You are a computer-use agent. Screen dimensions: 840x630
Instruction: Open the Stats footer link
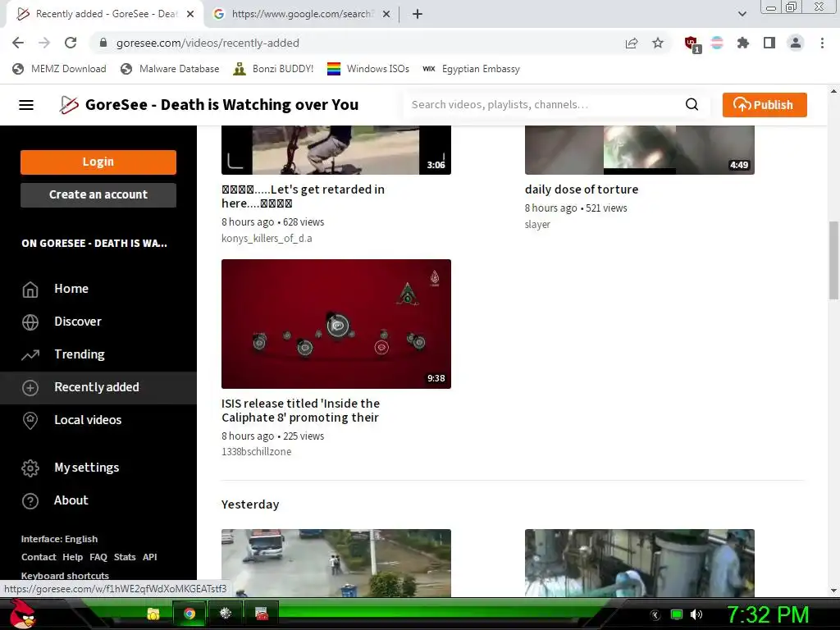[125, 557]
